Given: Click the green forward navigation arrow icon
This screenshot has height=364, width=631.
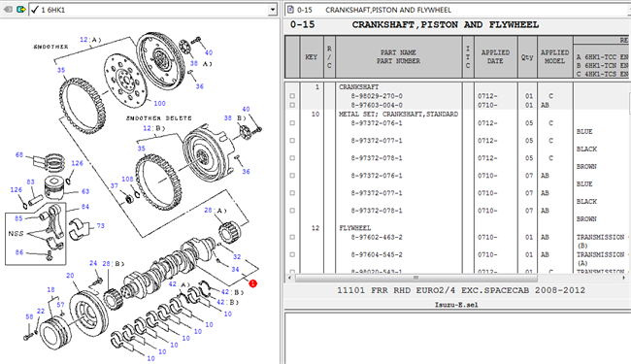Looking at the screenshot, I should click(21, 9).
